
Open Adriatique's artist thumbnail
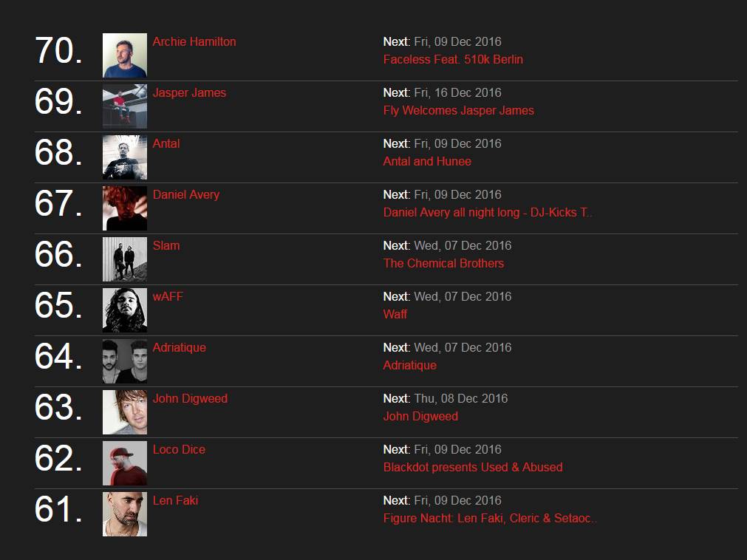pos(124,361)
